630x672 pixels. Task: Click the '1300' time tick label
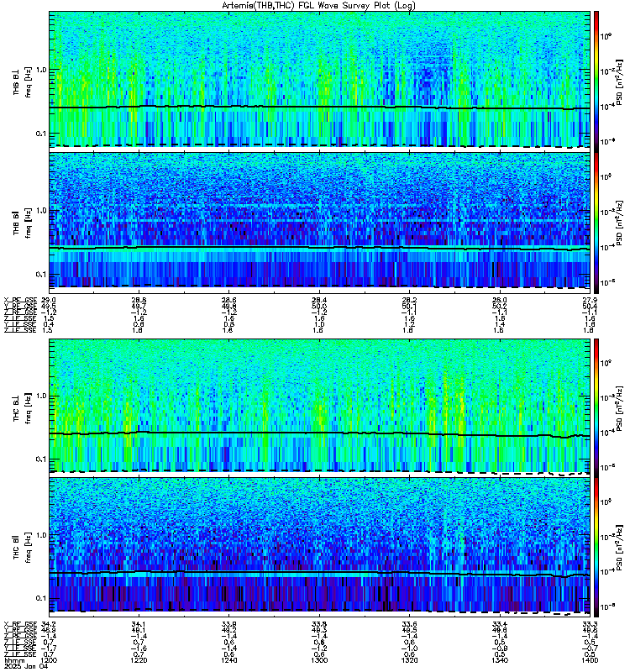pyautogui.click(x=319, y=660)
